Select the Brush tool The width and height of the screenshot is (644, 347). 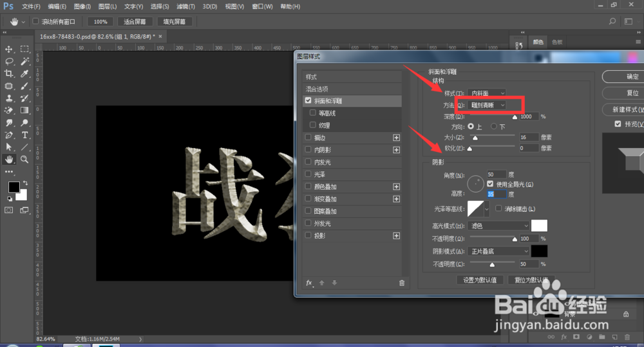pyautogui.click(x=24, y=86)
